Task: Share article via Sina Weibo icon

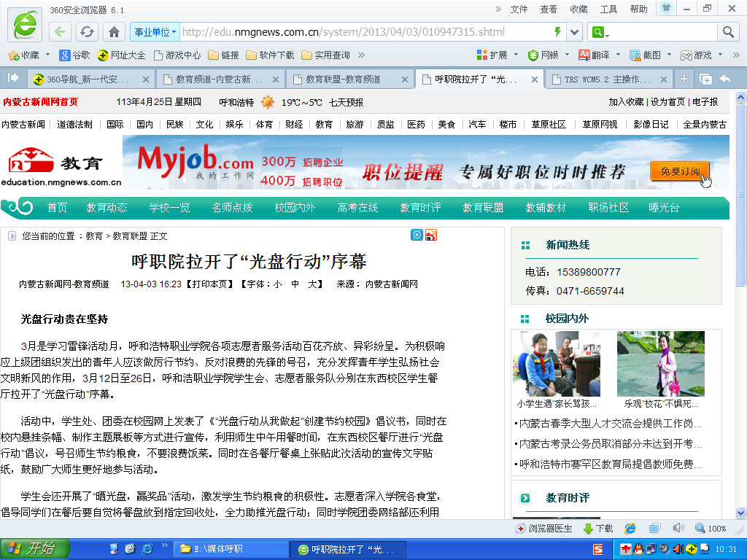Action: click(431, 235)
